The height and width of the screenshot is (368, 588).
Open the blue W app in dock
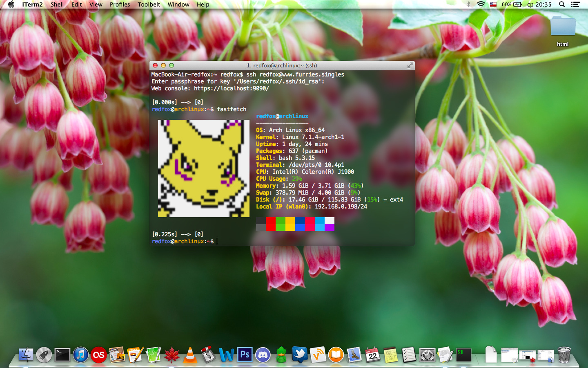[x=227, y=355]
